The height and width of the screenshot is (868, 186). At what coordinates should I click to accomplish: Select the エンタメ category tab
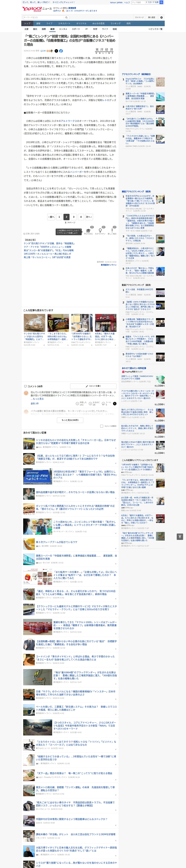coord(63,29)
